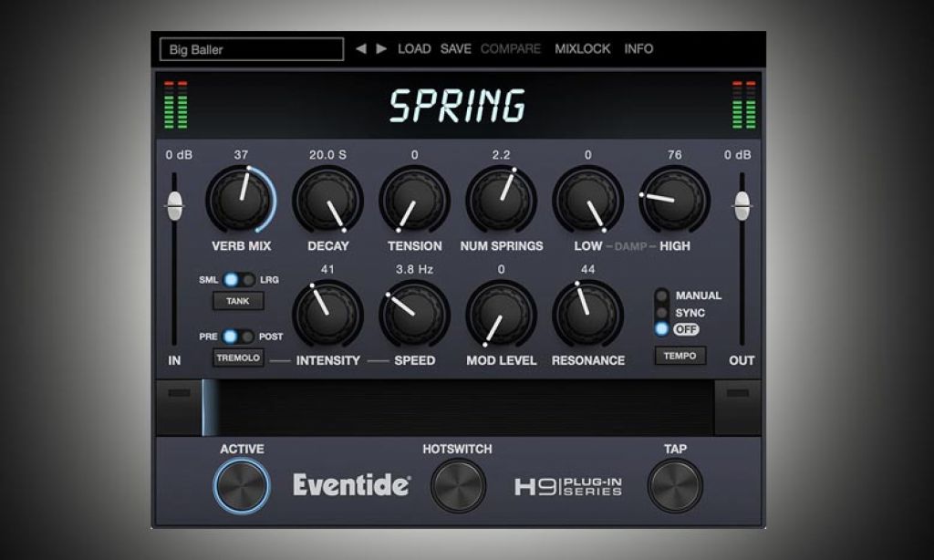The image size is (934, 560).
Task: Click the DECAY value 20.0 S
Action: (x=327, y=155)
